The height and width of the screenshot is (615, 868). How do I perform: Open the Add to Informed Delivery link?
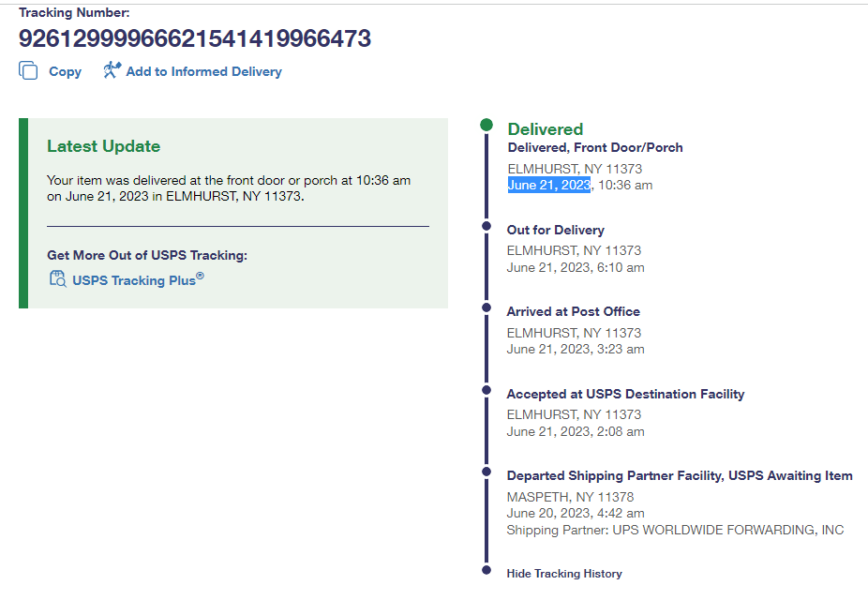(203, 71)
